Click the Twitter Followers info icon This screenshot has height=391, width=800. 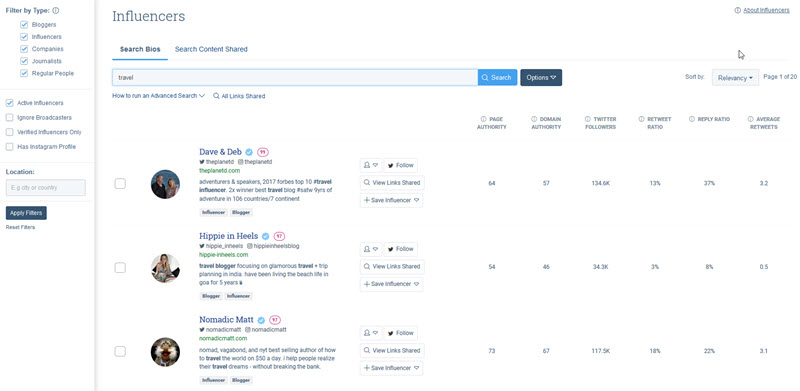click(x=588, y=119)
